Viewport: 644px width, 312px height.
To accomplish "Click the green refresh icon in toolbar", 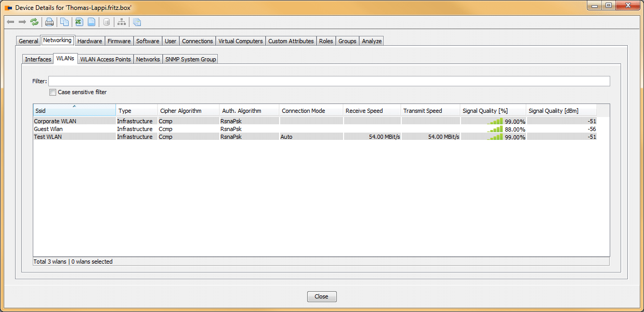I will [34, 22].
